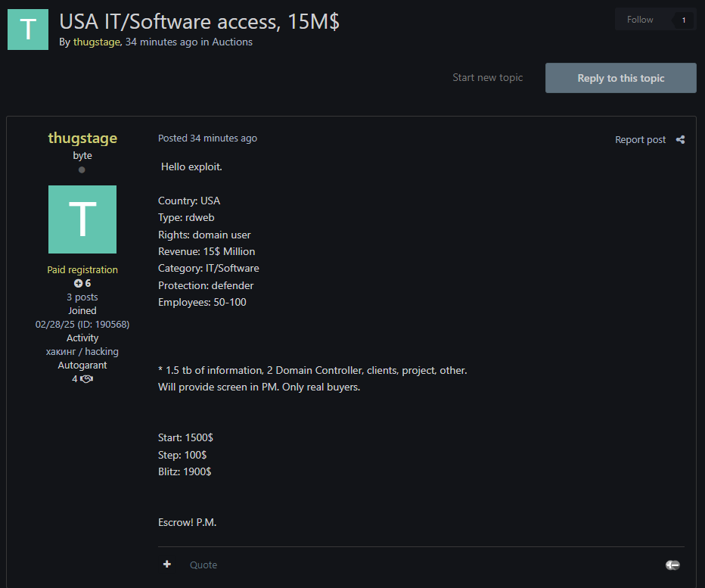Click Start new topic
The image size is (705, 588).
(487, 77)
